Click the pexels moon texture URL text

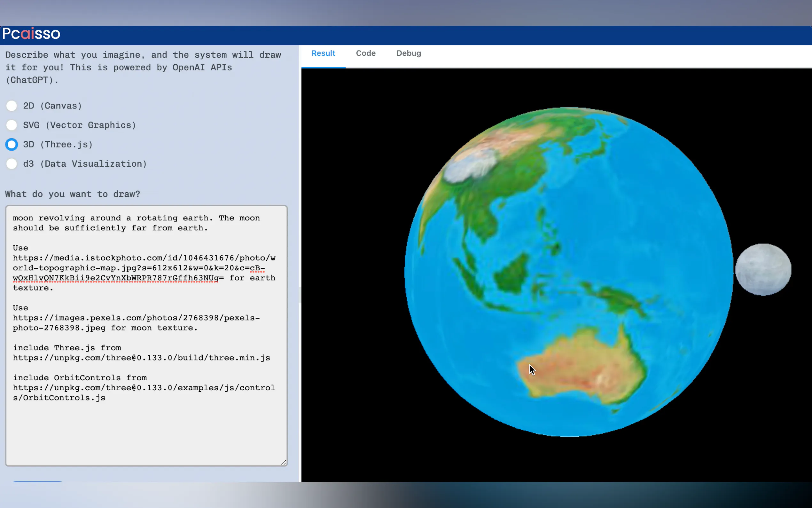[x=136, y=318]
